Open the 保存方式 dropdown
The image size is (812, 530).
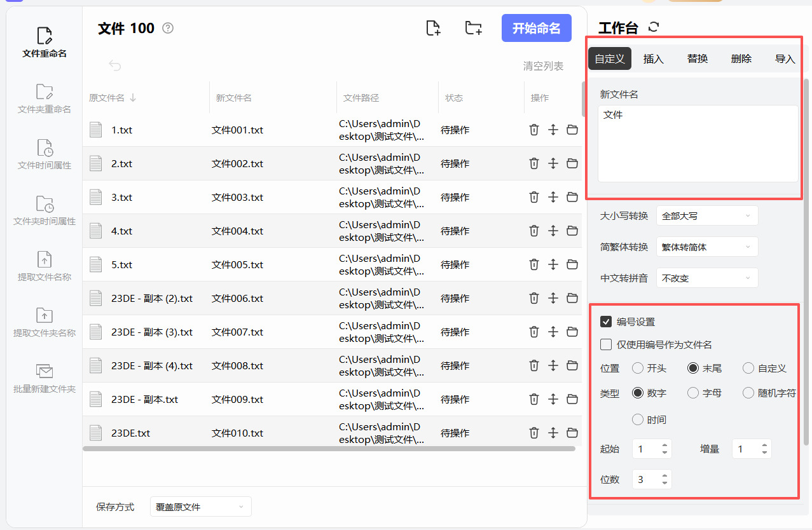(200, 506)
